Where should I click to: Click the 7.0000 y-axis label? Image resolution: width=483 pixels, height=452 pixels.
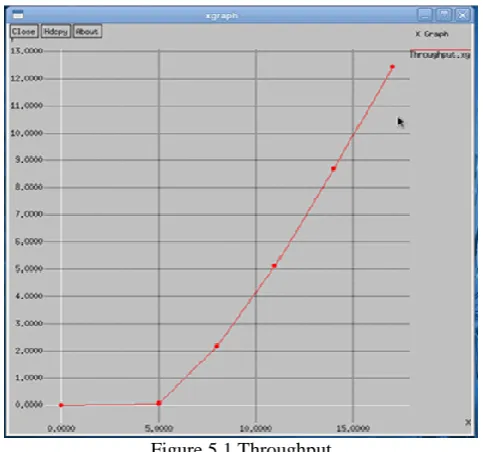pos(29,214)
